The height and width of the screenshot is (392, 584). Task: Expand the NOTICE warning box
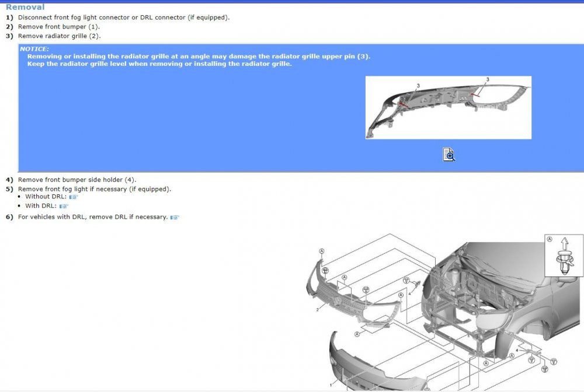click(34, 48)
